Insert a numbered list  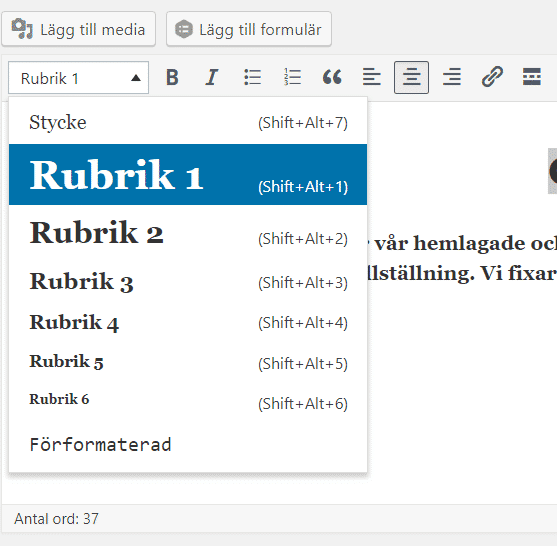(x=292, y=77)
